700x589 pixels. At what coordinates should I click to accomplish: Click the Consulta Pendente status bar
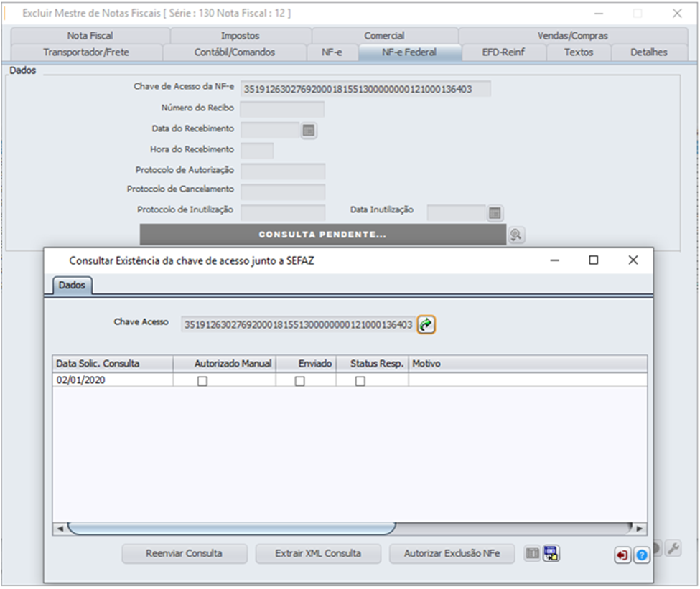(323, 235)
